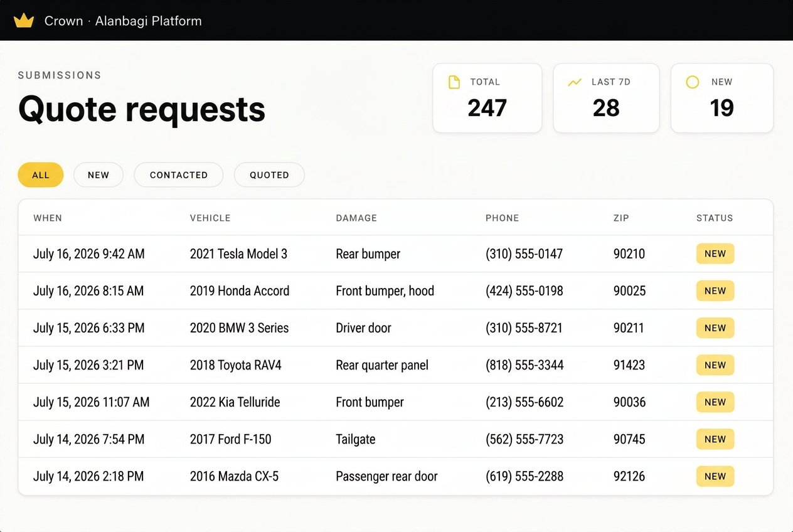Viewport: 793px width, 532px height.
Task: Click the Driver door damage cell
Action: click(x=364, y=328)
